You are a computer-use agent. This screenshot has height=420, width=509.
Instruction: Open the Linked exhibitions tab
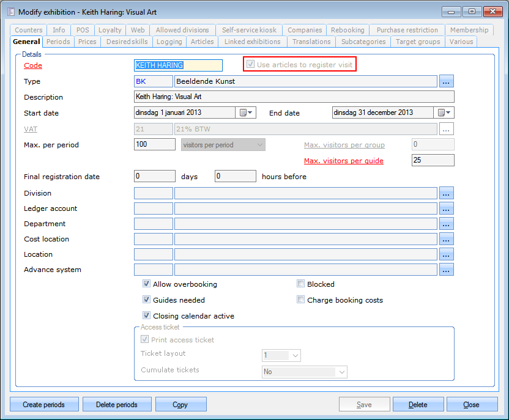(252, 42)
